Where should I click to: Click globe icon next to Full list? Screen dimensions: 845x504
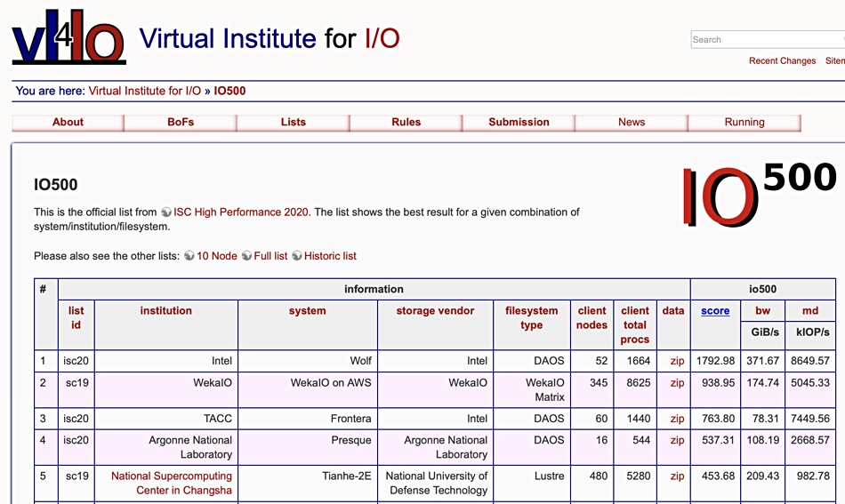click(246, 256)
